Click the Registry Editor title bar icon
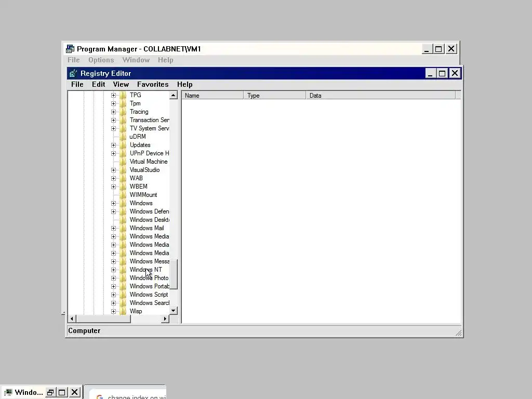532x399 pixels. [73, 73]
